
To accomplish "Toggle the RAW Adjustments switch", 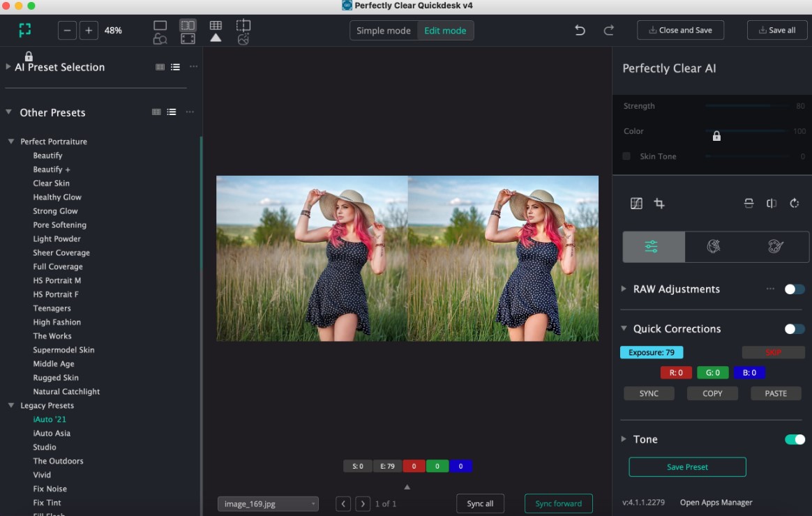I will pyautogui.click(x=795, y=289).
